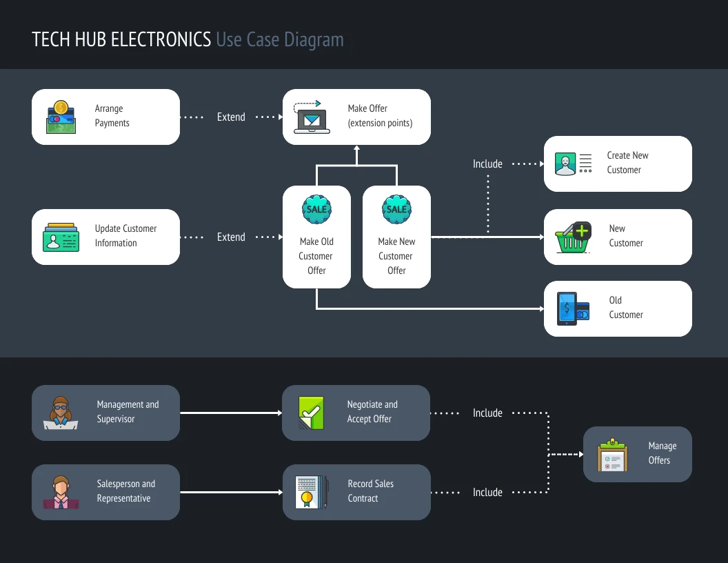Select the Extend label near Arrange Payments
Image resolution: width=728 pixels, height=563 pixels.
231,117
